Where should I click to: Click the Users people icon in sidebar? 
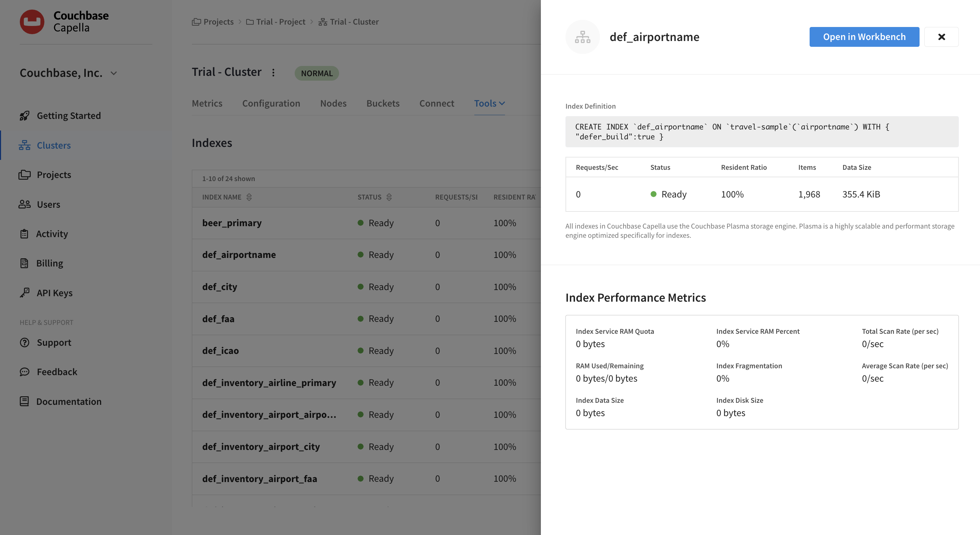[24, 204]
